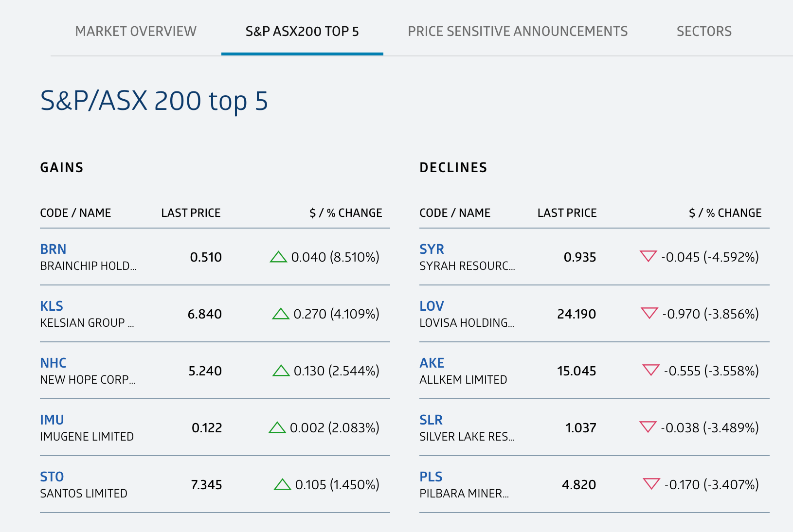This screenshot has height=532, width=793.
Task: Click the red down triangle for SYR
Action: pyautogui.click(x=649, y=256)
